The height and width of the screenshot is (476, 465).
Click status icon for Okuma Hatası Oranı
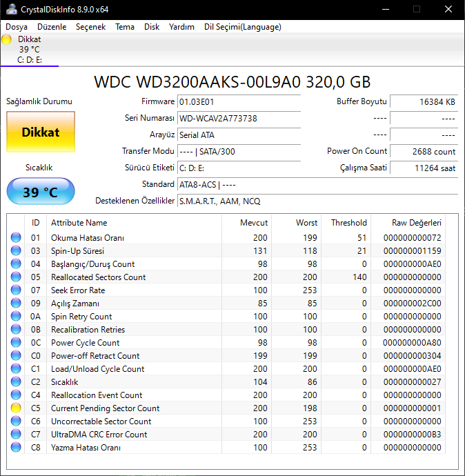16,237
